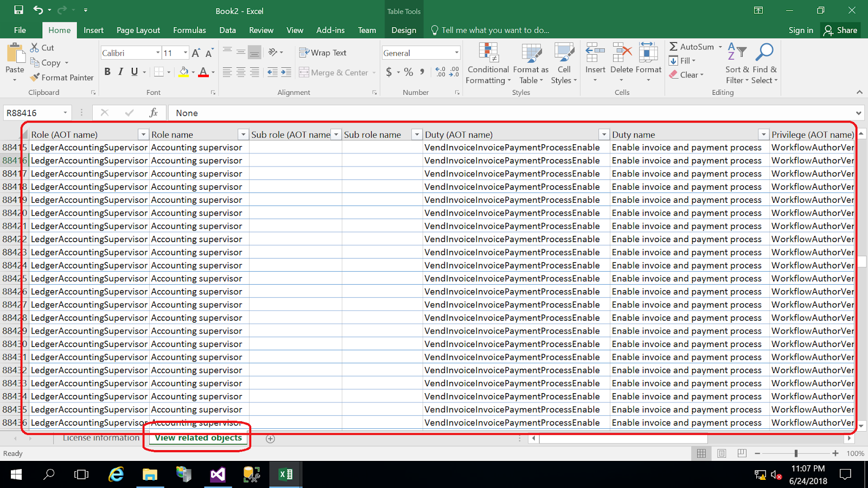868x488 pixels.
Task: Save the workbook using the floppy disk icon
Action: pos(18,10)
